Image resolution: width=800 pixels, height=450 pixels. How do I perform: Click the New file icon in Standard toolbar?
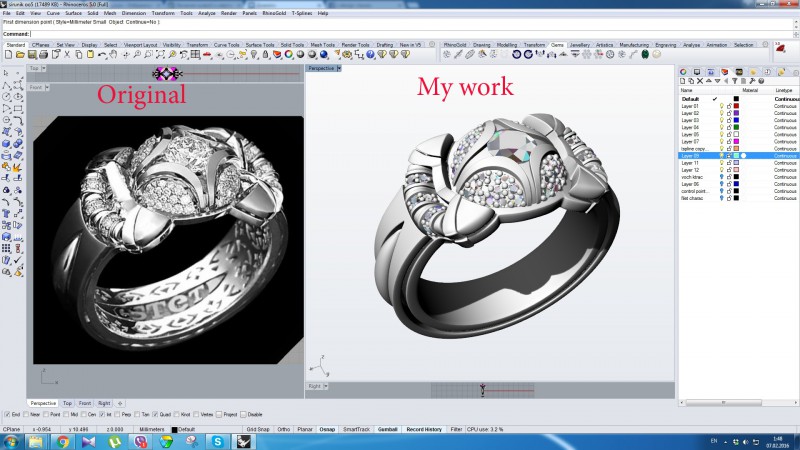(8, 54)
